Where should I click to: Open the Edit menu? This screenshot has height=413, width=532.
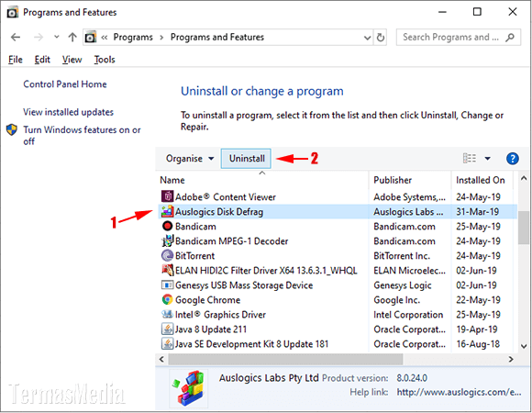click(42, 60)
